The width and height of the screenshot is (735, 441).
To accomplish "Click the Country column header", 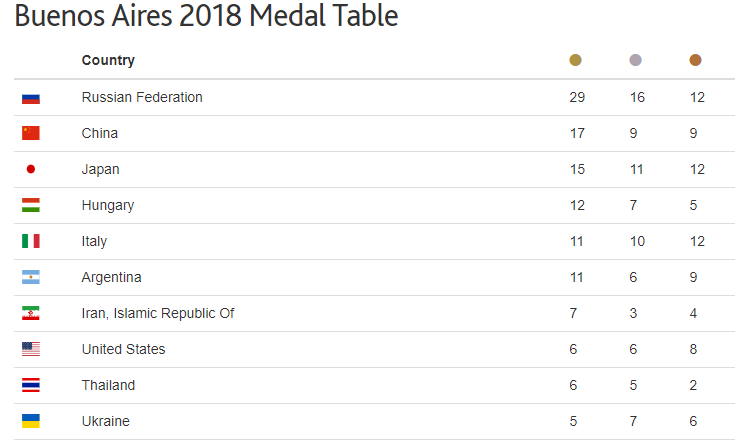I will (x=108, y=61).
